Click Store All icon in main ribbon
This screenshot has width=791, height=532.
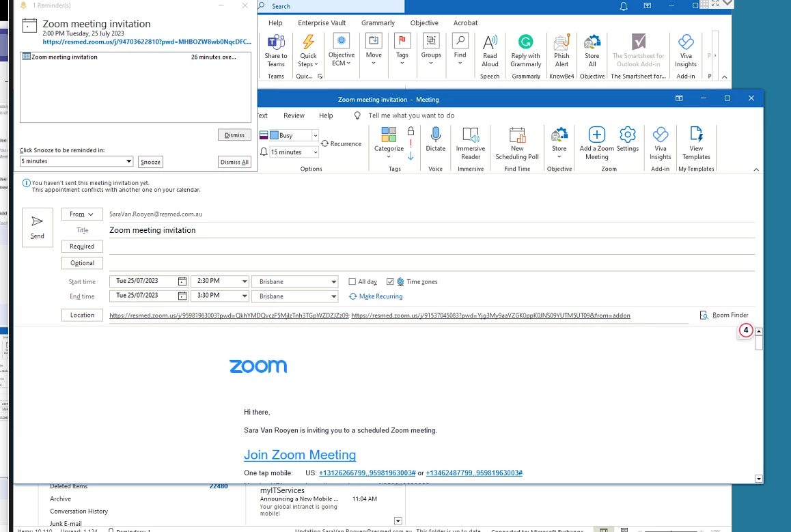point(592,51)
